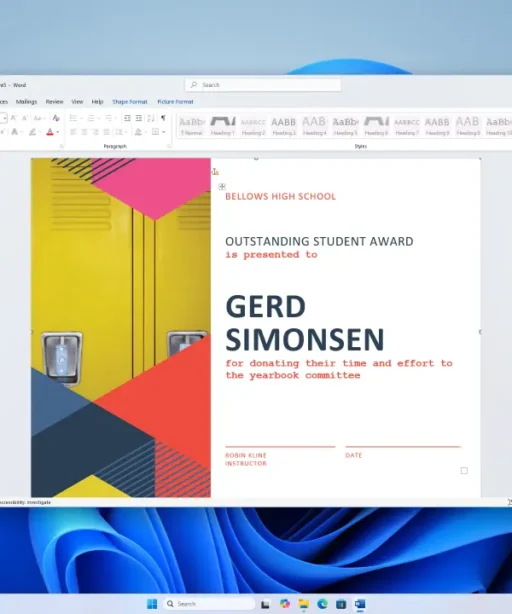The width and height of the screenshot is (512, 614).
Task: Click Word title bar Search box
Action: pyautogui.click(x=263, y=85)
